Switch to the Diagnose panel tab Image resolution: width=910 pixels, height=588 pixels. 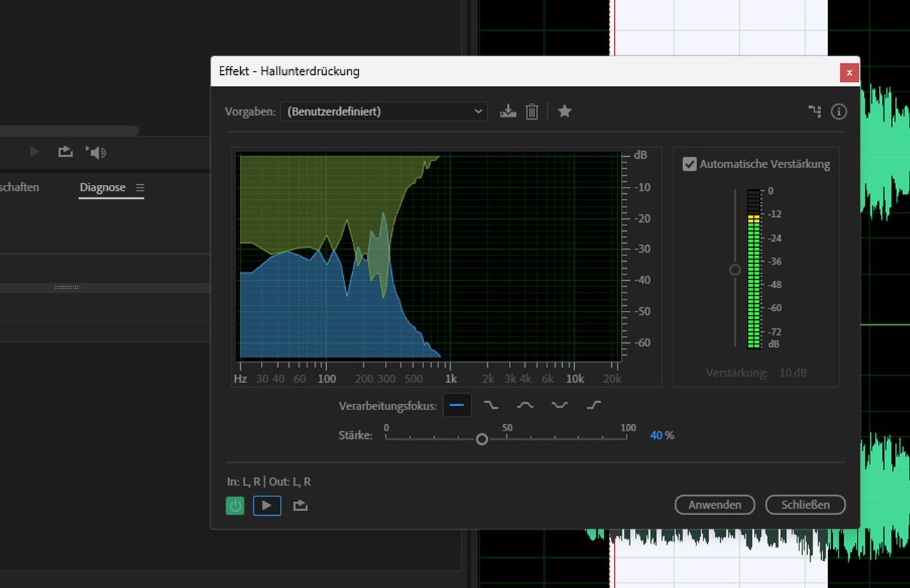click(102, 188)
